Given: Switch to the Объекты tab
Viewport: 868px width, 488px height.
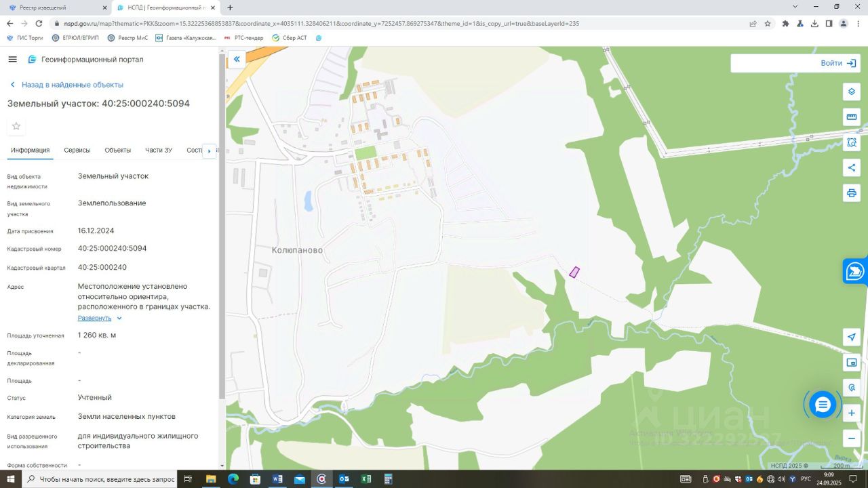Looking at the screenshot, I should point(118,150).
